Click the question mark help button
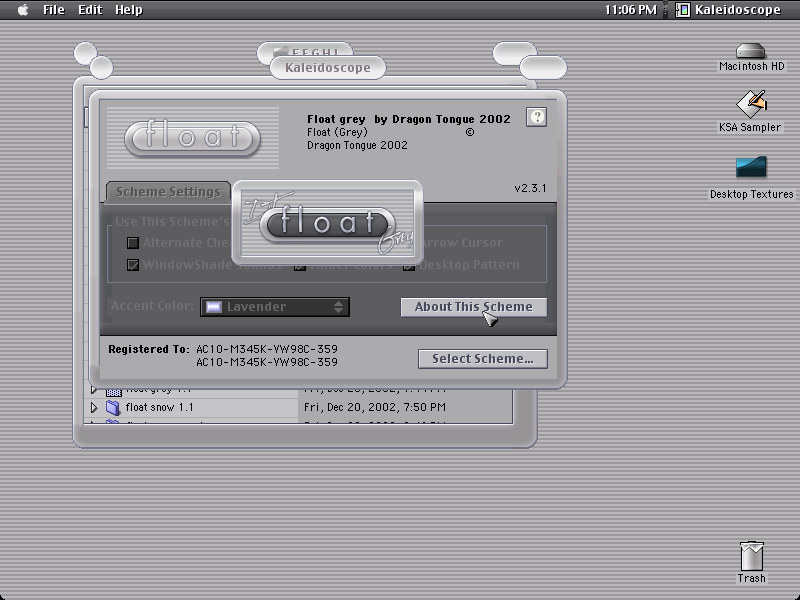800x600 pixels. [x=536, y=117]
